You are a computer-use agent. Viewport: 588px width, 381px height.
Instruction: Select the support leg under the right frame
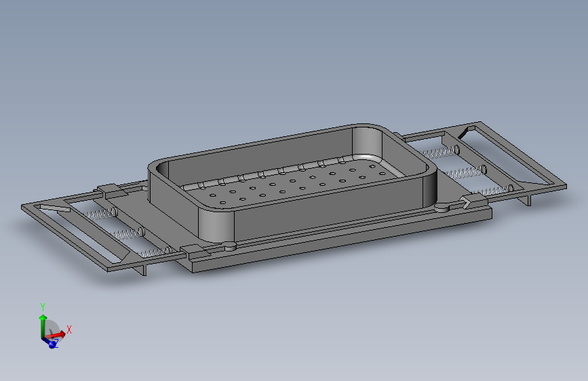[x=528, y=199]
